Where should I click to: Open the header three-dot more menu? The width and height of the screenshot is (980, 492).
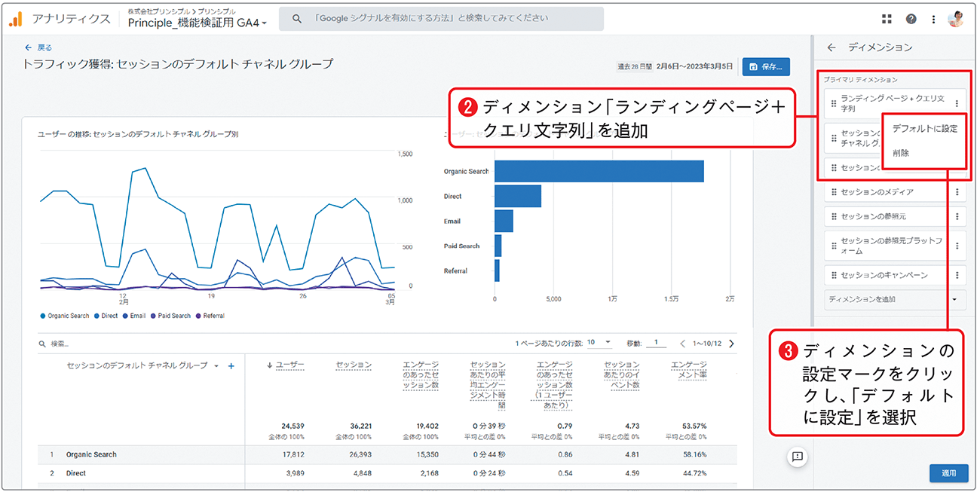click(934, 19)
